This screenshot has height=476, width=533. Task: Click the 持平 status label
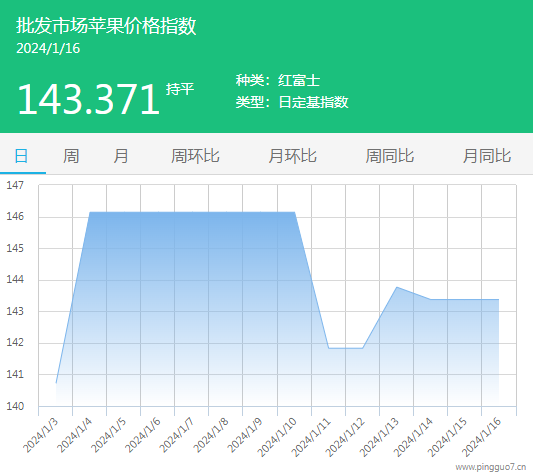coord(180,89)
